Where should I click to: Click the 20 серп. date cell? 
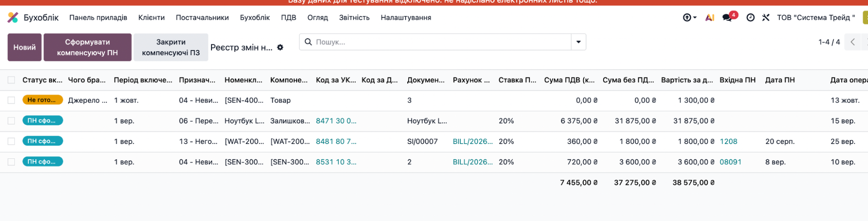click(780, 141)
